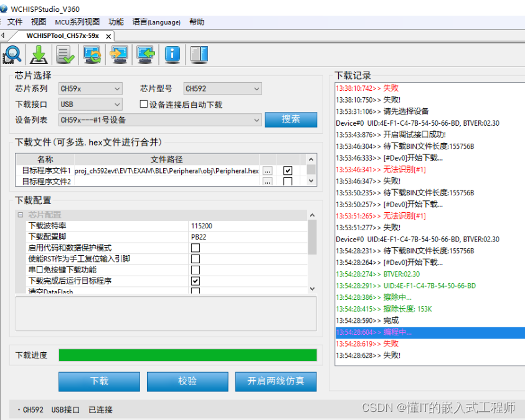The height and width of the screenshot is (420, 525).
Task: Click download config scroll down arrow
Action: [312, 289]
